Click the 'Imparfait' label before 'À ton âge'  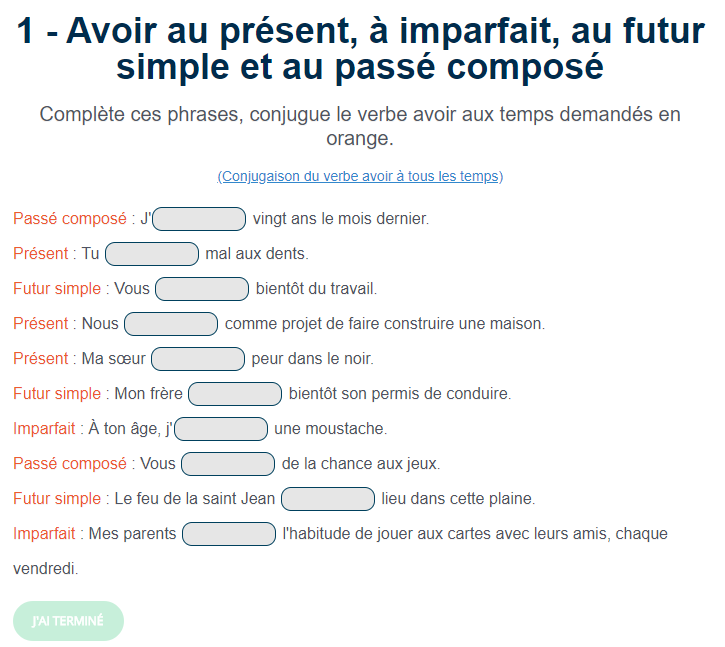tap(44, 428)
